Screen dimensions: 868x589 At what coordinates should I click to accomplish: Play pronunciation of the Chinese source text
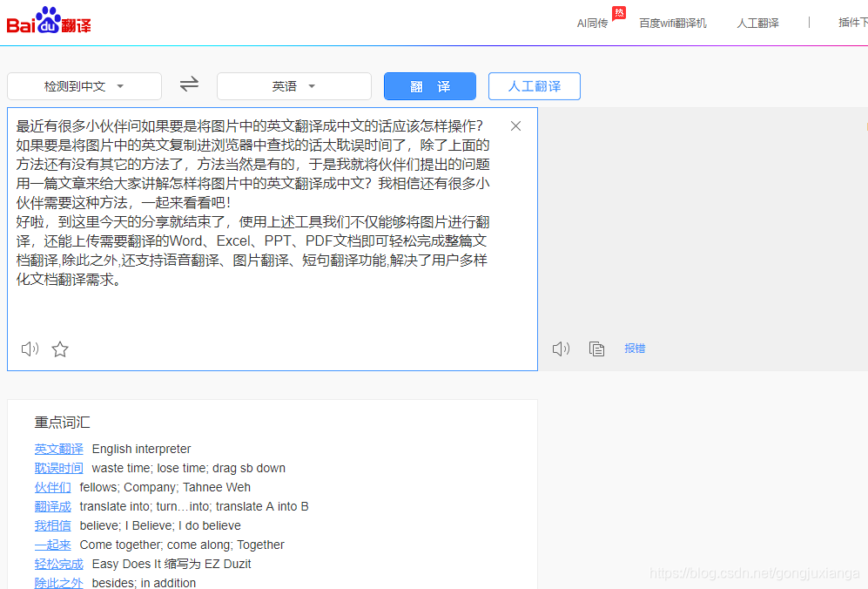pos(29,349)
